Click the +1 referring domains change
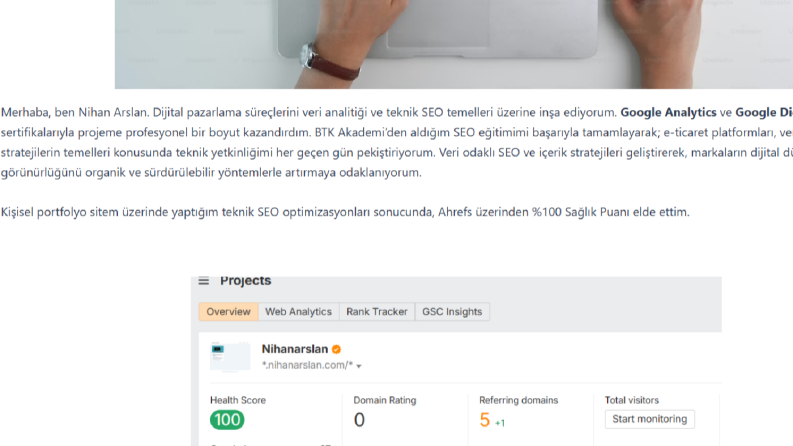Viewport: 793px width, 446px height. [500, 423]
